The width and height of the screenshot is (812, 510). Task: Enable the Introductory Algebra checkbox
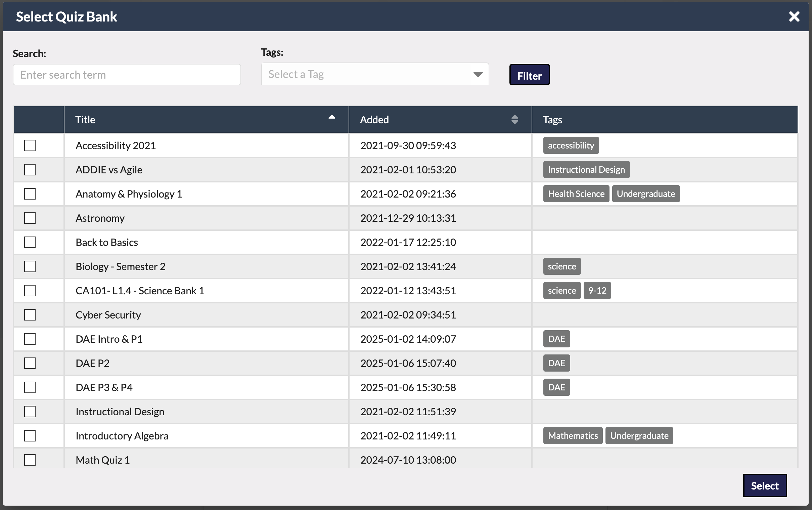[30, 435]
